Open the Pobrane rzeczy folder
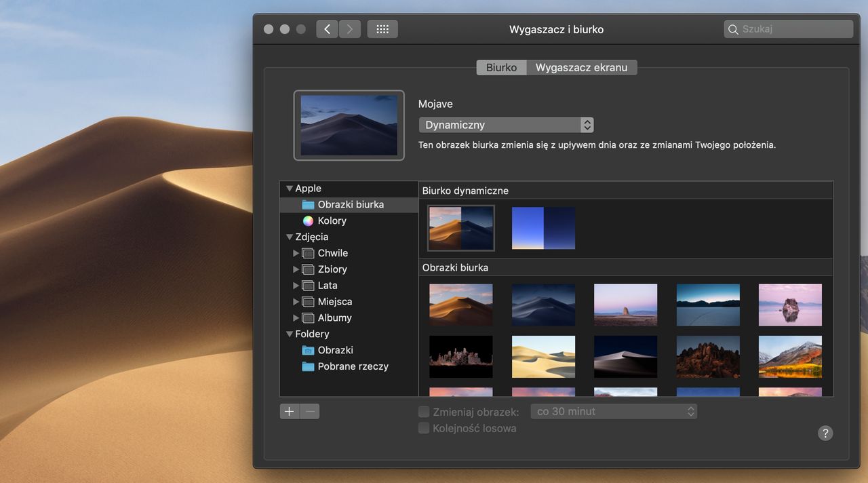The width and height of the screenshot is (868, 483). coord(353,366)
